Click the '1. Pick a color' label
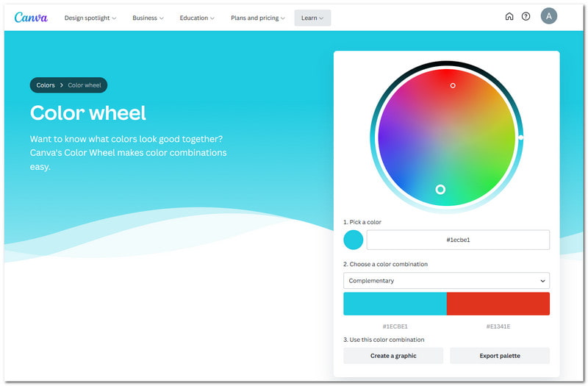 (362, 222)
